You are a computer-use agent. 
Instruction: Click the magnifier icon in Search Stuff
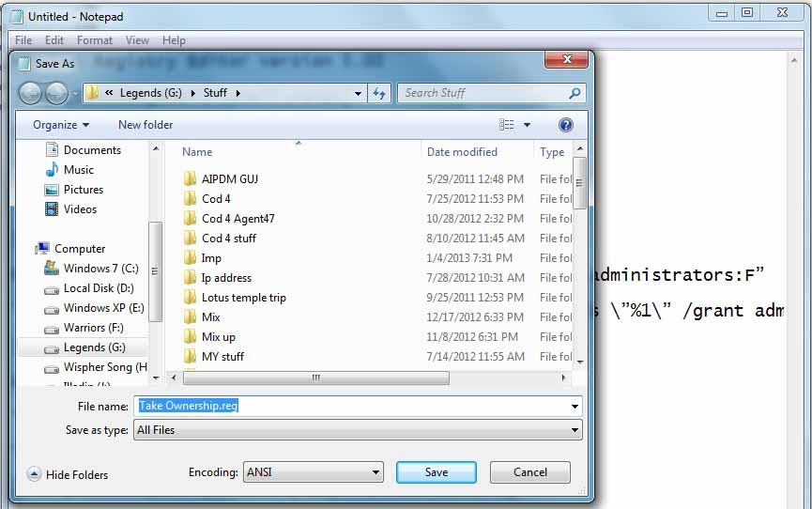pyautogui.click(x=575, y=93)
